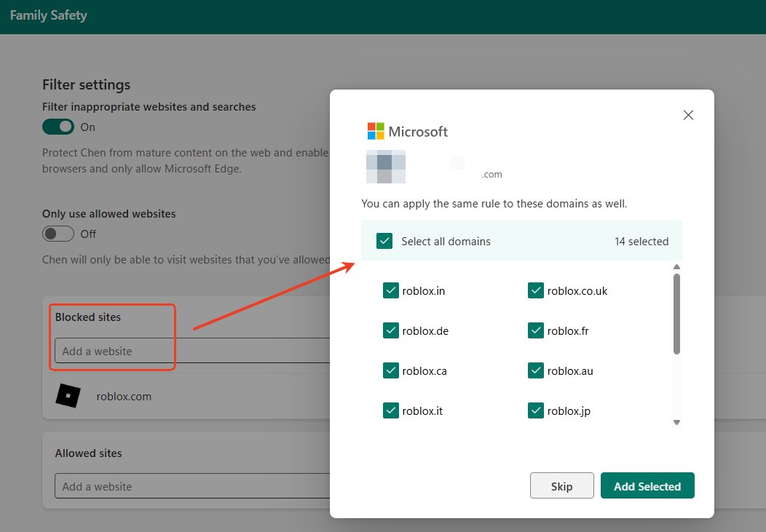Deselect the roblox.it checkbox
766x532 pixels.
coord(391,410)
